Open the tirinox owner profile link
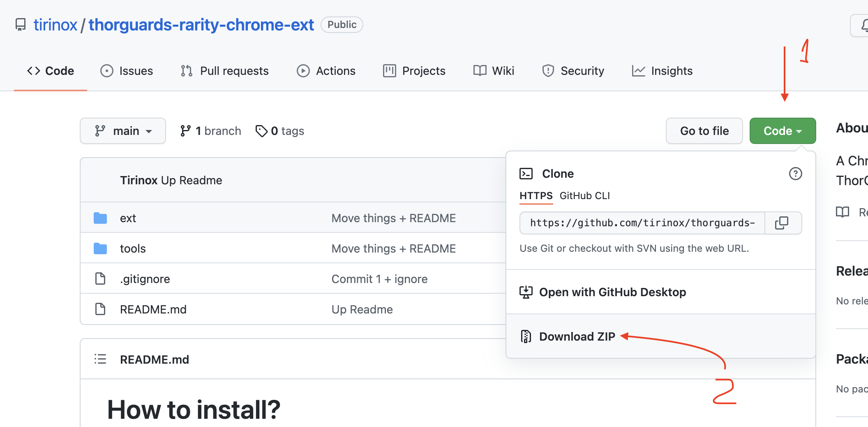The height and width of the screenshot is (427, 868). tap(55, 25)
